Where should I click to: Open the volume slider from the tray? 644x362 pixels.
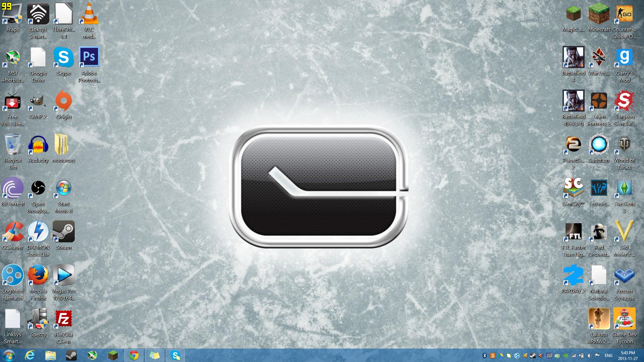click(589, 356)
